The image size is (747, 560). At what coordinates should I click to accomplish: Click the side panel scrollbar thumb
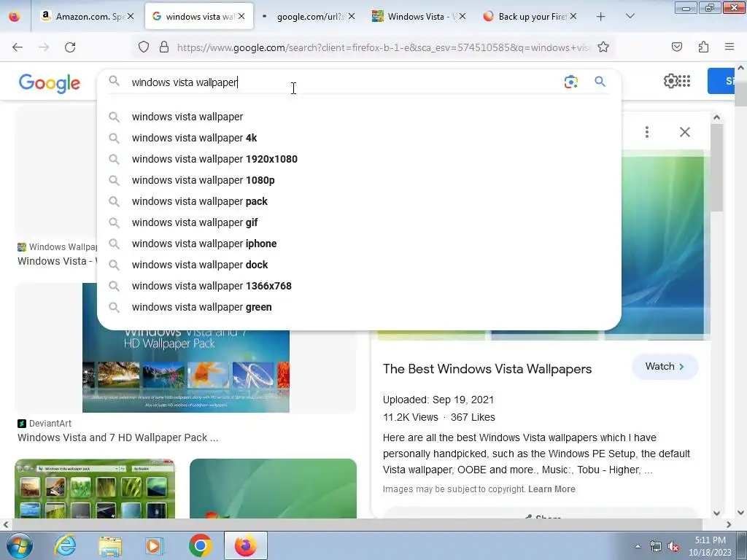point(716,167)
